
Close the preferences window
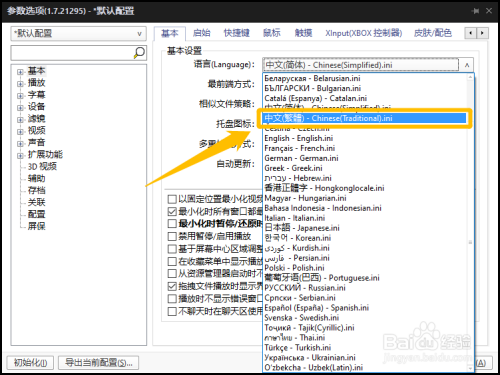pos(489,11)
